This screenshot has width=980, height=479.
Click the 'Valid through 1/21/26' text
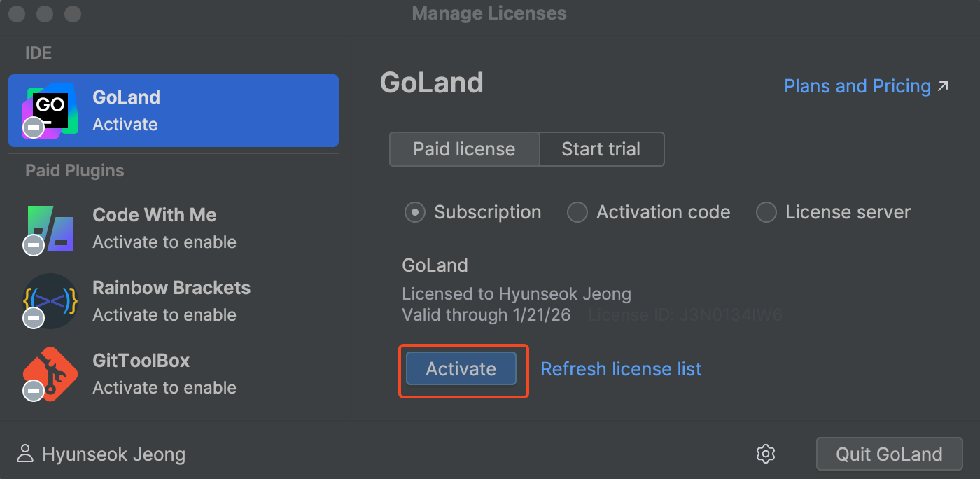pyautogui.click(x=486, y=314)
